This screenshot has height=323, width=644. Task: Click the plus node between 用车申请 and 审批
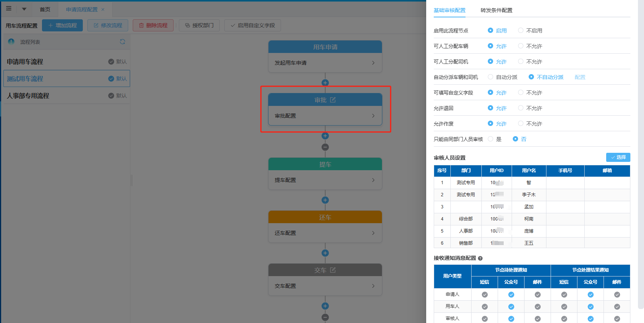tap(325, 83)
